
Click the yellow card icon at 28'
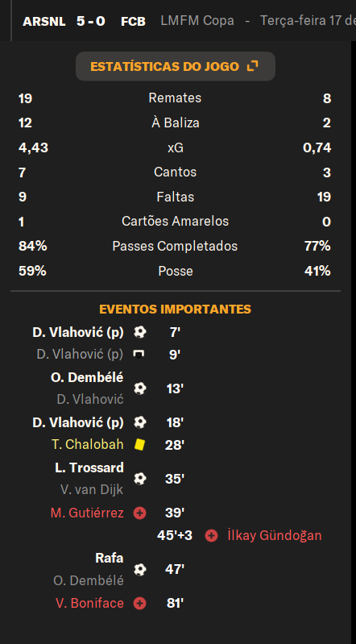139,444
